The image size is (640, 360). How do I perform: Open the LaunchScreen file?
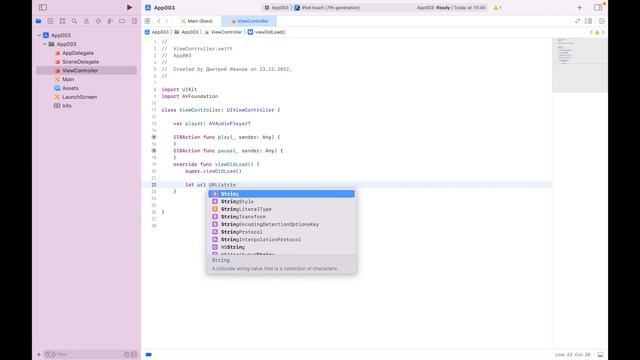[x=80, y=97]
